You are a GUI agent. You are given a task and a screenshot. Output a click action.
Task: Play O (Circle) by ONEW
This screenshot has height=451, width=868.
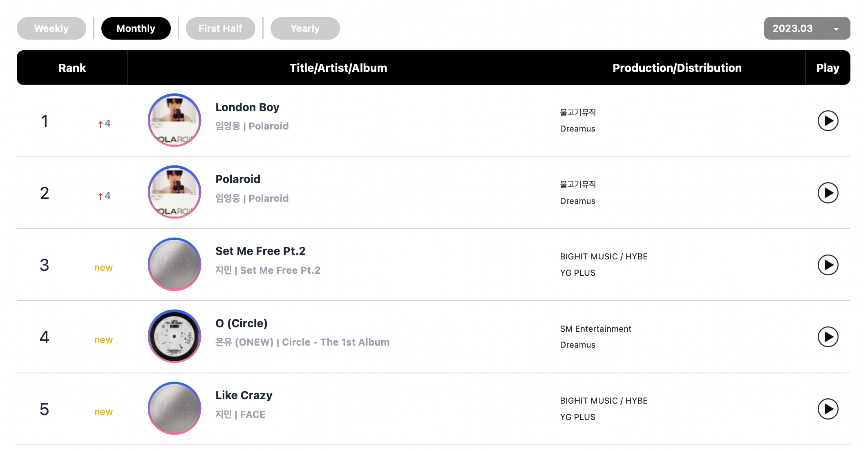tap(828, 337)
